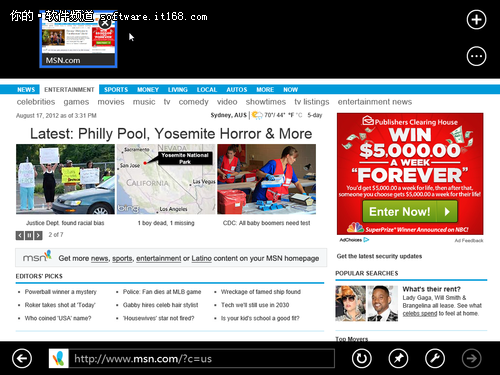
Task: Open Get the latest security updates
Action: 379,256
